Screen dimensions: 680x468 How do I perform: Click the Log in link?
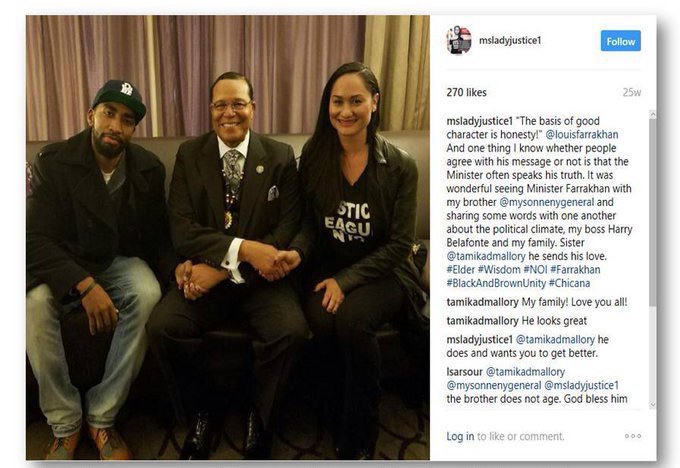pos(460,436)
